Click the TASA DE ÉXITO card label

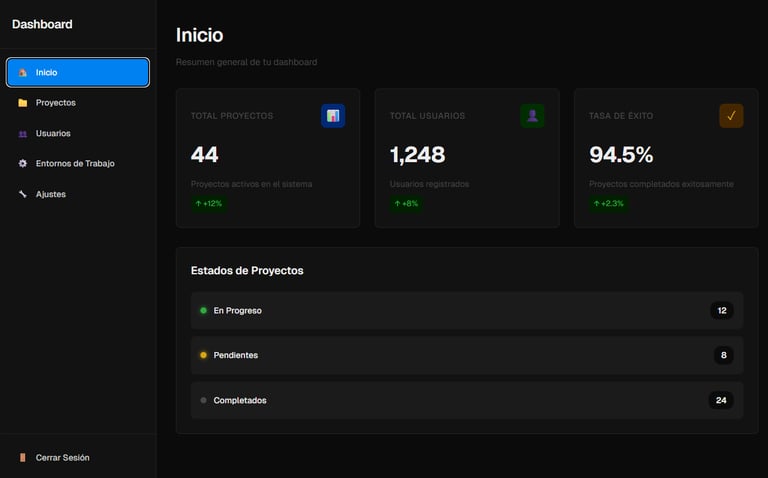click(621, 116)
